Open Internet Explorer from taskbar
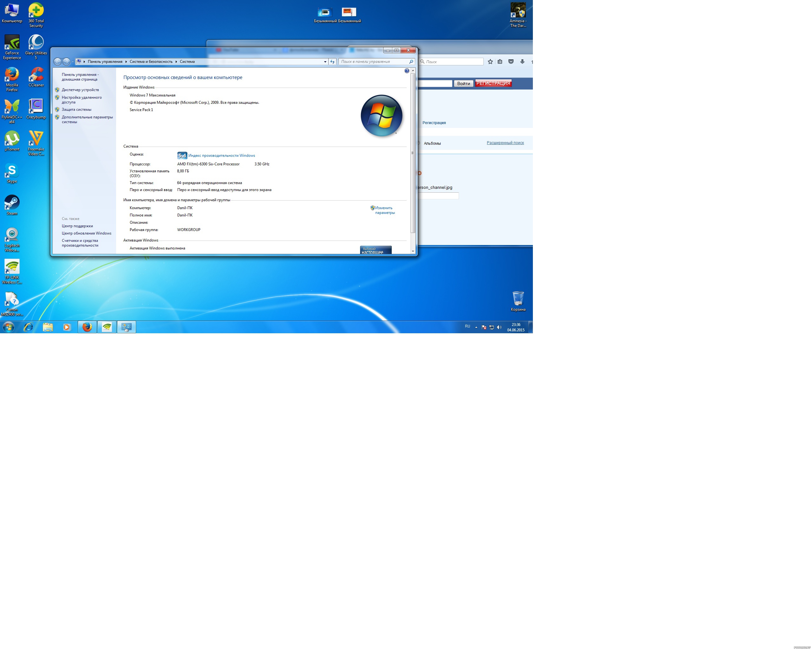The height and width of the screenshot is (650, 812). (28, 327)
